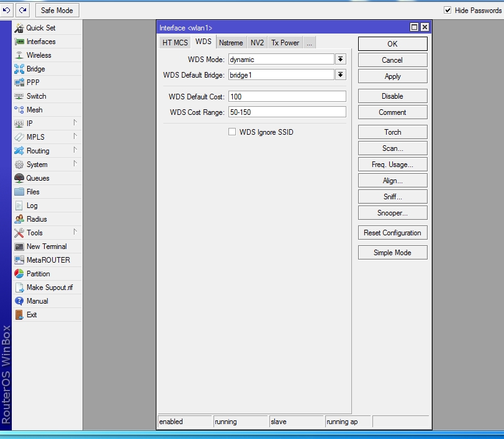Open the Partition sidebar item

pyautogui.click(x=38, y=274)
